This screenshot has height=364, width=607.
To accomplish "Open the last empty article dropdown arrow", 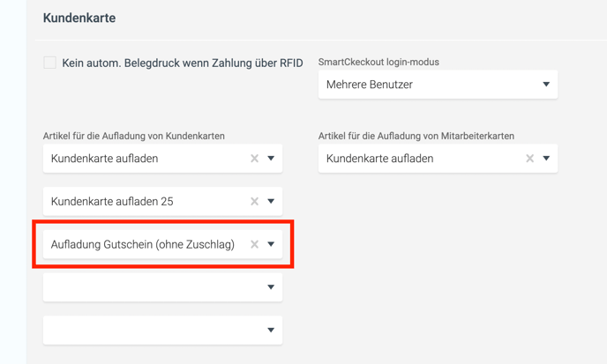I will click(x=271, y=330).
